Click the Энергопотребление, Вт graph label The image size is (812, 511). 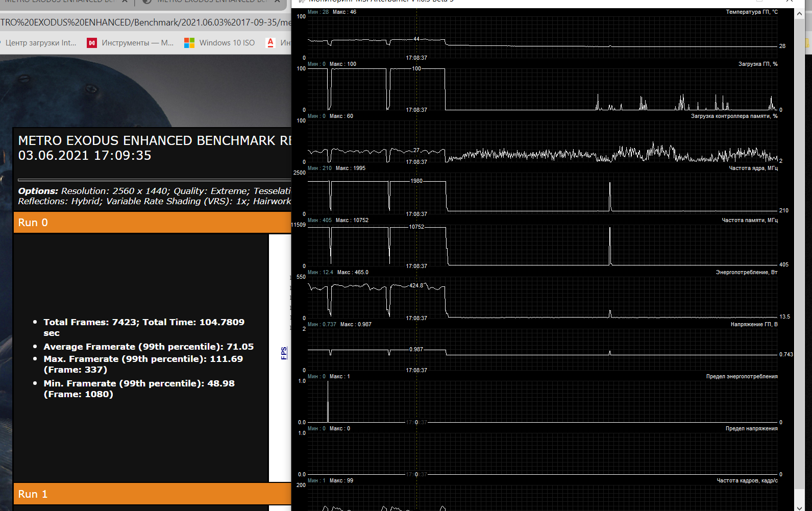click(747, 272)
